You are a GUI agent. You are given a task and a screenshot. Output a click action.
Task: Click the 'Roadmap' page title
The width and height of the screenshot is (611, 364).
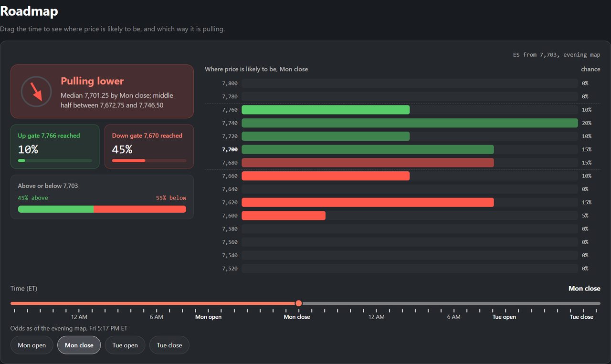29,10
